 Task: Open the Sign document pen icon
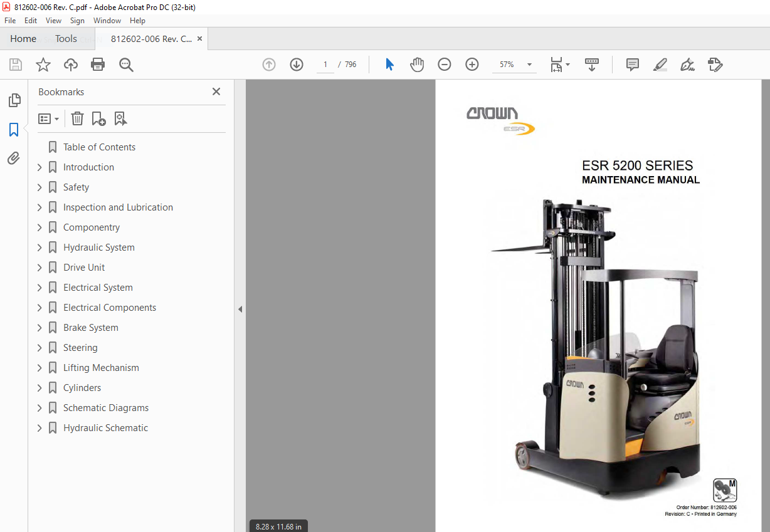(687, 65)
